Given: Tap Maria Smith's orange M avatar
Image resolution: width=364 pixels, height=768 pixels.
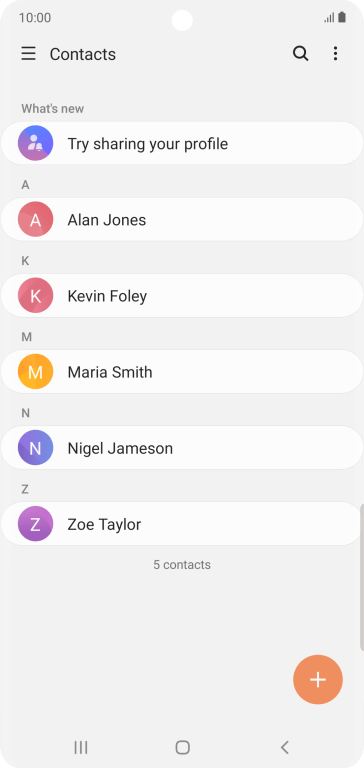Looking at the screenshot, I should pos(35,372).
